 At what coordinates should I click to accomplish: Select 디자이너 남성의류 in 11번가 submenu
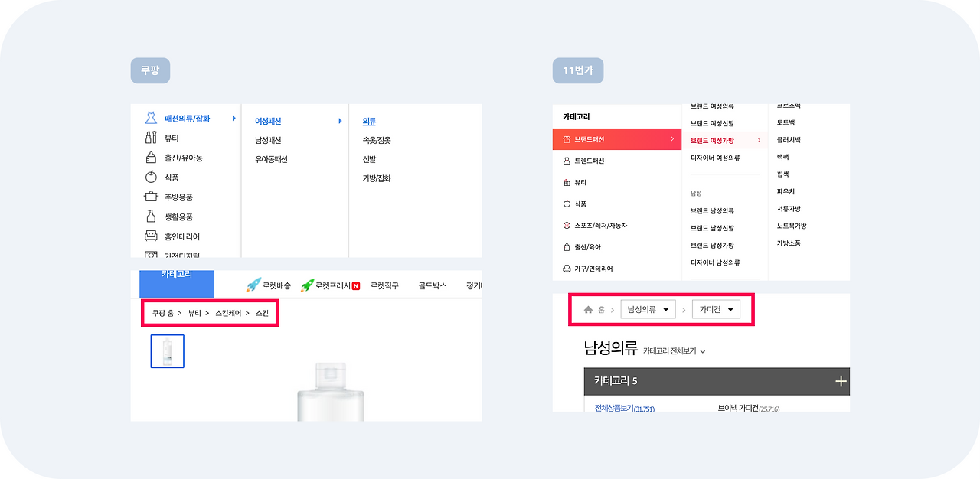pyautogui.click(x=715, y=262)
